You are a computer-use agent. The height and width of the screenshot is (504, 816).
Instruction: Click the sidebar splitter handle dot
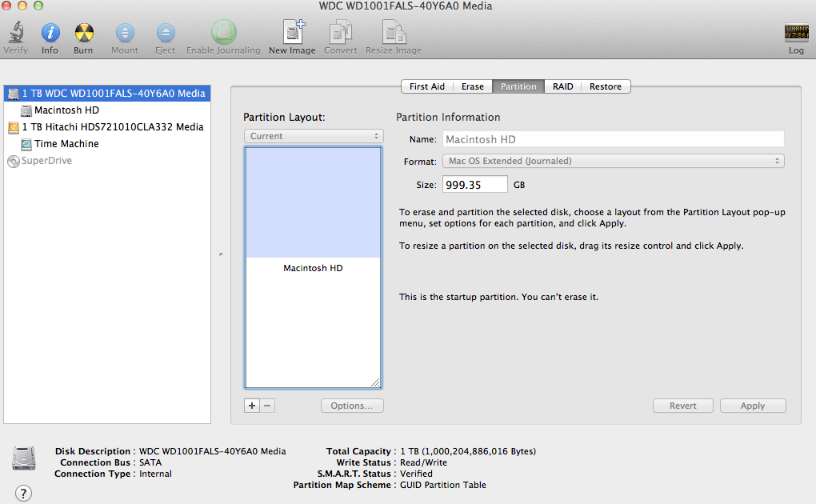(x=221, y=254)
